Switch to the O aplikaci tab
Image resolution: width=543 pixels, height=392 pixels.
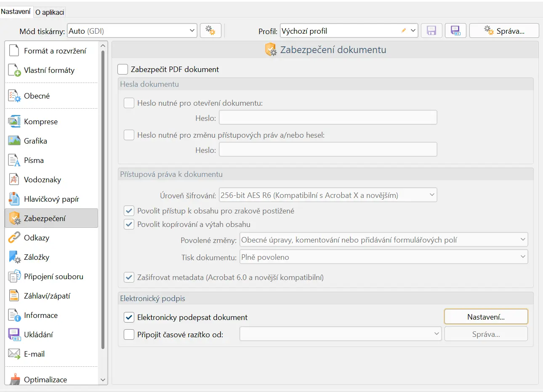click(50, 12)
